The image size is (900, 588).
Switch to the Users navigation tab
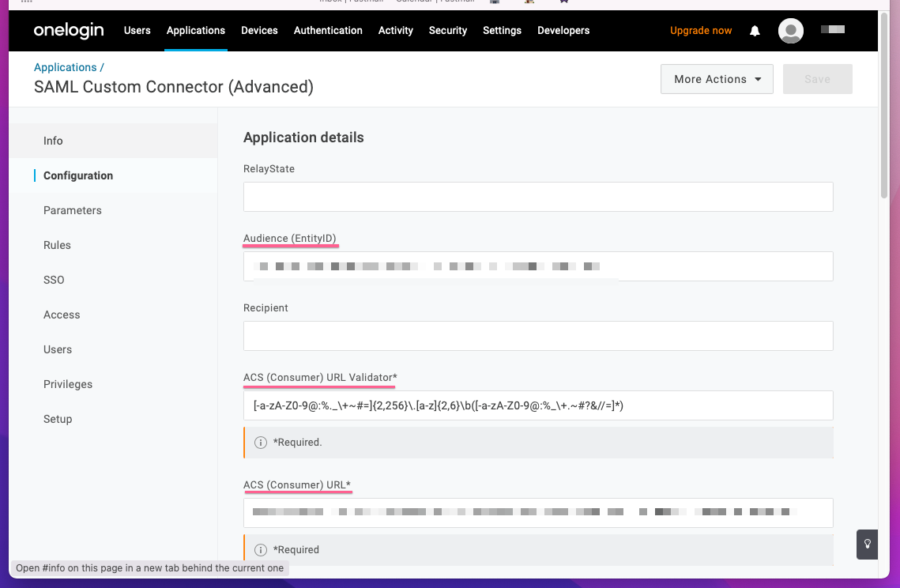click(137, 30)
